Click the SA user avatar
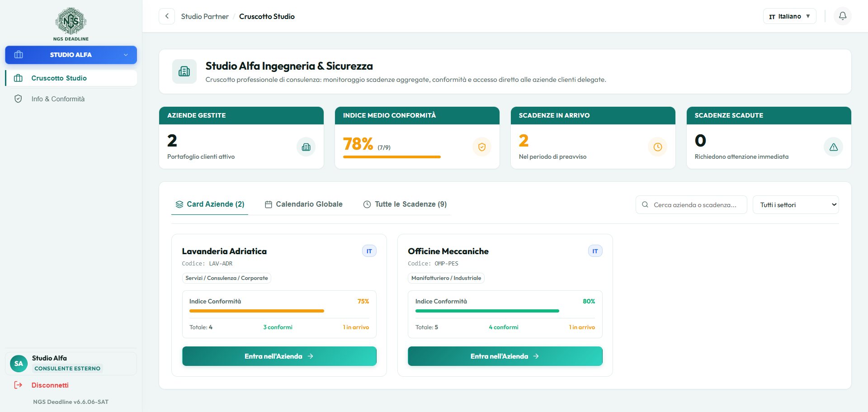The width and height of the screenshot is (868, 412). pos(19,364)
